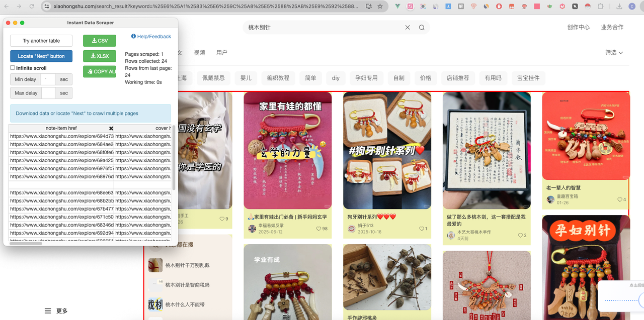Image resolution: width=644 pixels, height=320 pixels.
Task: Click the Locate "Next" button
Action: point(41,56)
